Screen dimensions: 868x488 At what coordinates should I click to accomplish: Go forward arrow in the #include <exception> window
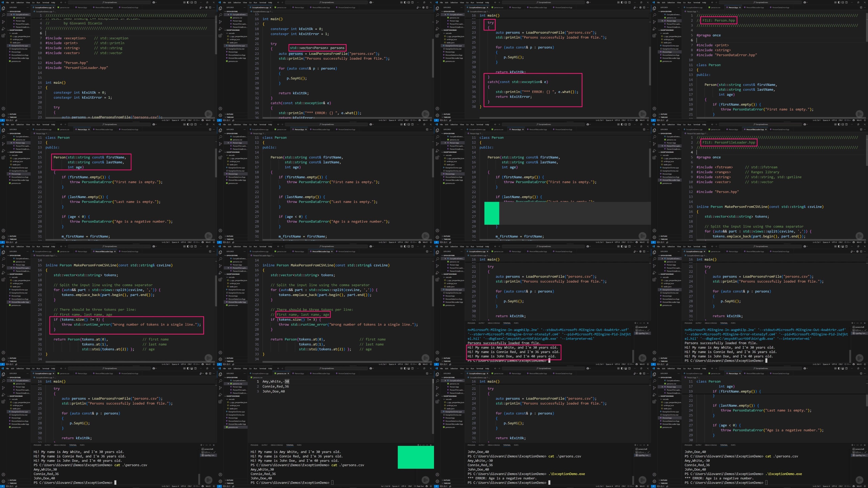65,2
